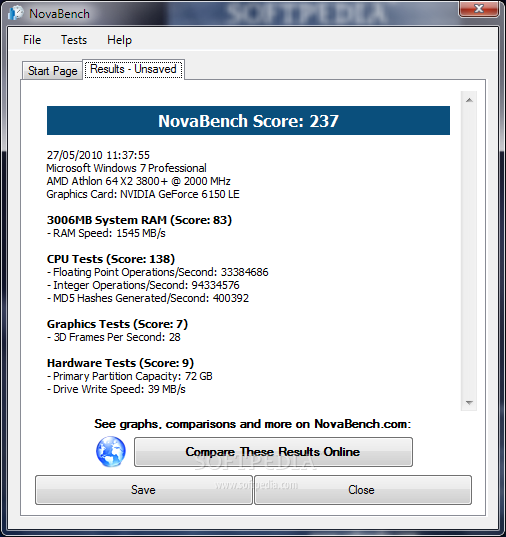Click the NovaBench Score: 237 banner

(248, 121)
